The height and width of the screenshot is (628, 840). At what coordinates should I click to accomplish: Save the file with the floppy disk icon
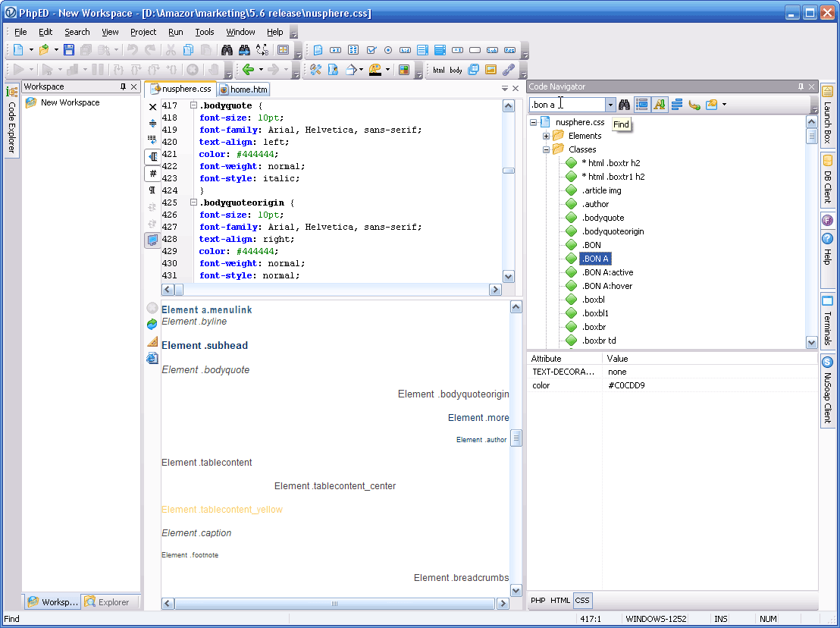[68, 50]
